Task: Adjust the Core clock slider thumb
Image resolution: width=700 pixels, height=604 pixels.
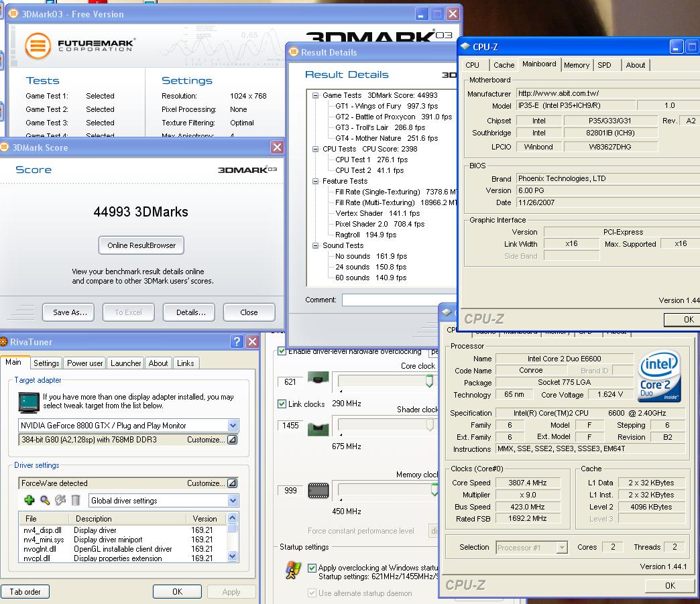Action: (x=429, y=381)
